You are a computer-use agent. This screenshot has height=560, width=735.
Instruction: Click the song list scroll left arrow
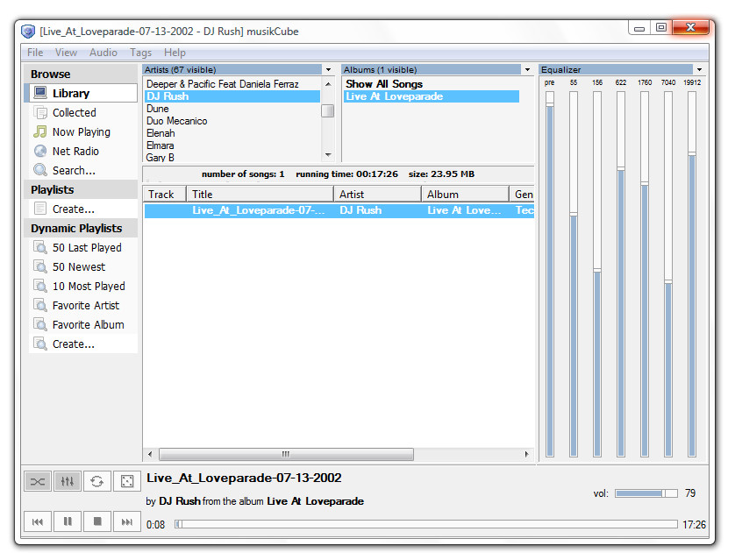click(150, 454)
